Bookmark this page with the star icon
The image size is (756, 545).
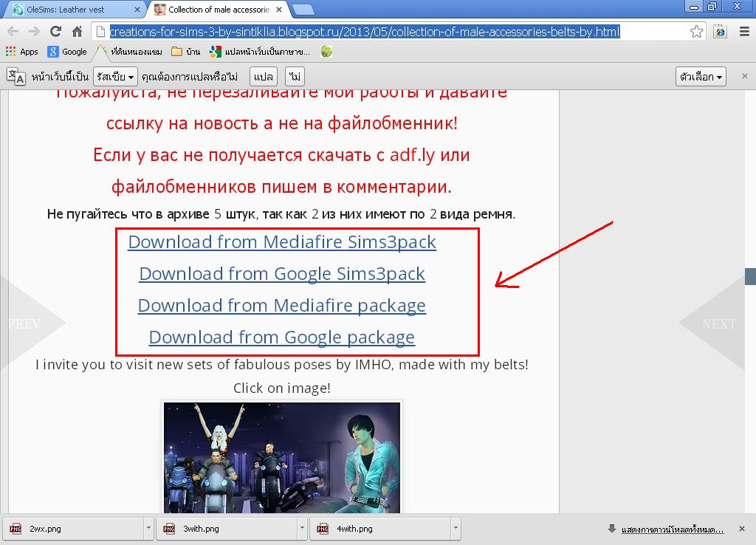[x=696, y=32]
